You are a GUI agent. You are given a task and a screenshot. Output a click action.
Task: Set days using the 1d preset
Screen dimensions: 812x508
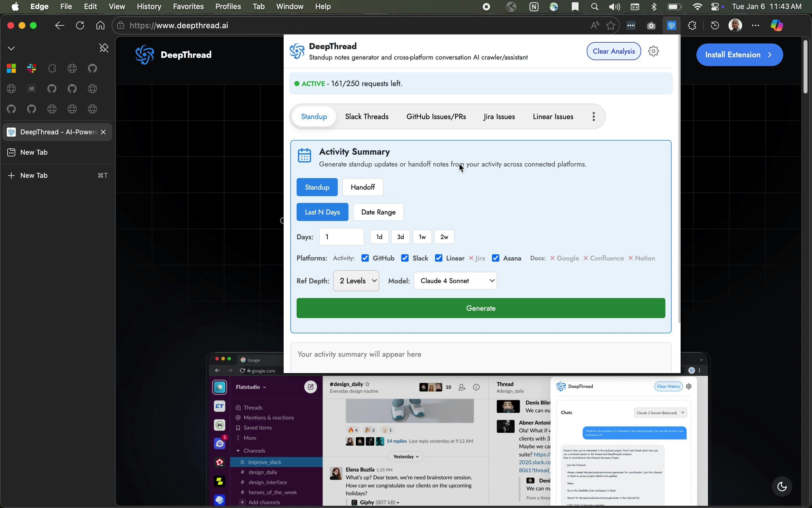tap(379, 237)
